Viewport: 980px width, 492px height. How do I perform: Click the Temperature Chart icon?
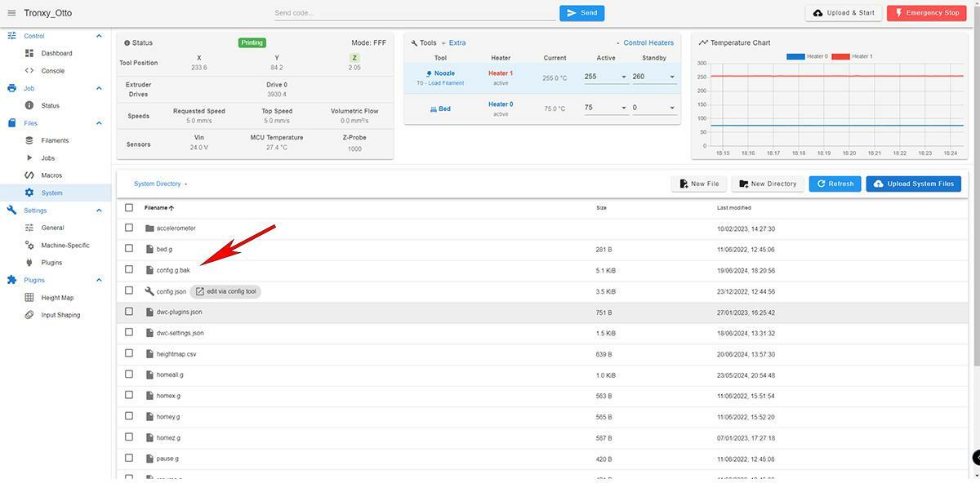click(x=703, y=42)
